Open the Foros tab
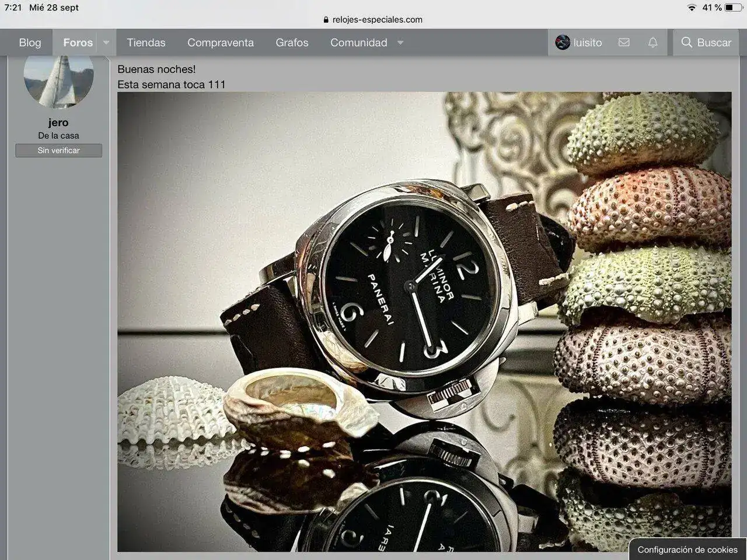747x560 pixels. (78, 43)
